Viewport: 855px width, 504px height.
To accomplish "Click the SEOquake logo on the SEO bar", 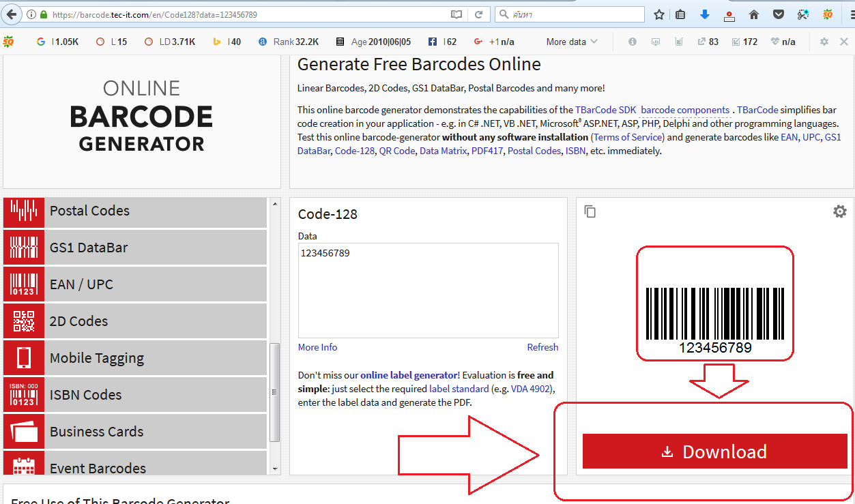I will tap(9, 42).
